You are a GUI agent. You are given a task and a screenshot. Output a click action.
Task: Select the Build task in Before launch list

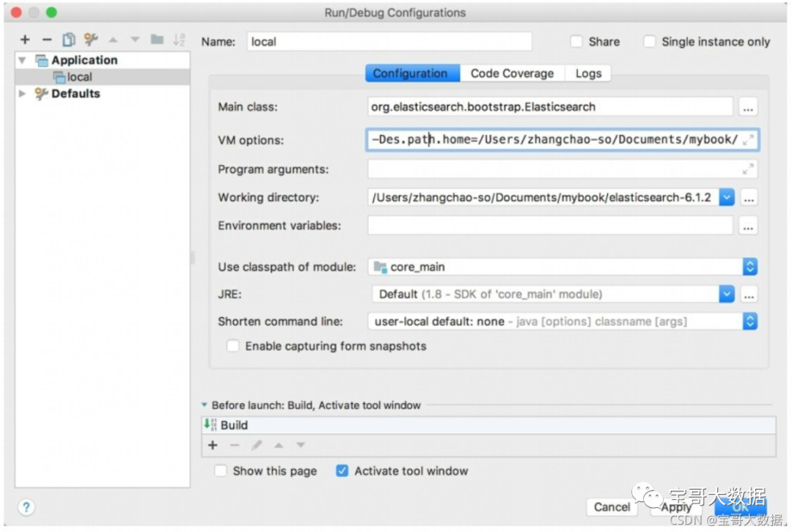point(488,425)
